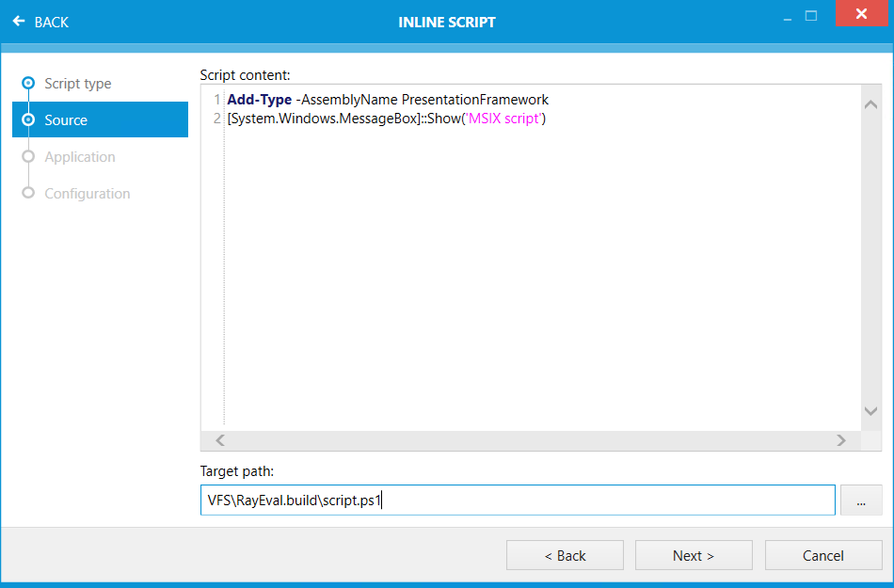Click the Script type step circle
Viewport: 894px width, 588px height.
(x=27, y=83)
